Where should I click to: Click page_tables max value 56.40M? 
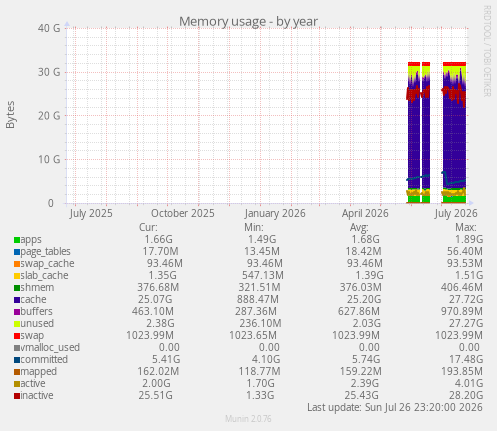[x=465, y=252]
